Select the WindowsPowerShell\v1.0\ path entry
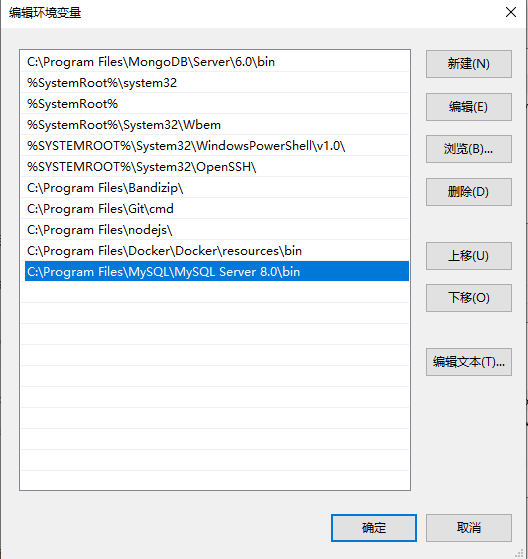The height and width of the screenshot is (559, 528). tap(215, 146)
